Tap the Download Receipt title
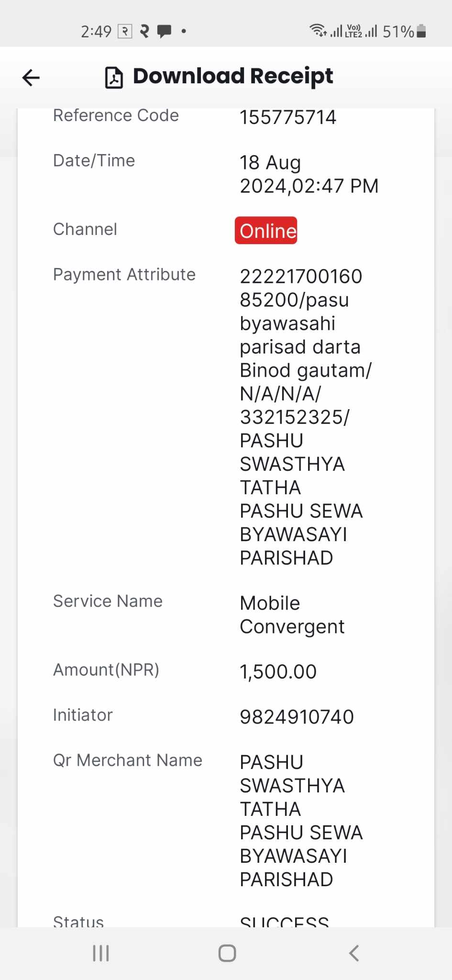452x980 pixels. (233, 76)
